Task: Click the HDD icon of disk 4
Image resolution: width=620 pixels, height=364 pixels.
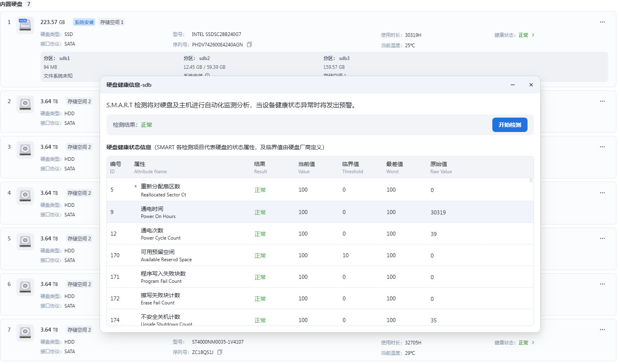Action: [25, 196]
